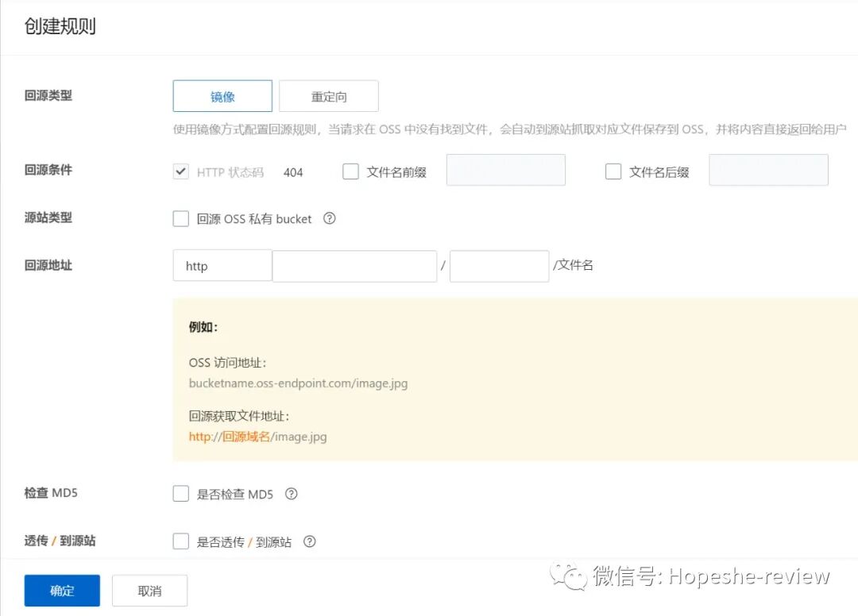Click the help icon after 是否透传 / 到源站
The height and width of the screenshot is (616, 858).
pyautogui.click(x=309, y=541)
